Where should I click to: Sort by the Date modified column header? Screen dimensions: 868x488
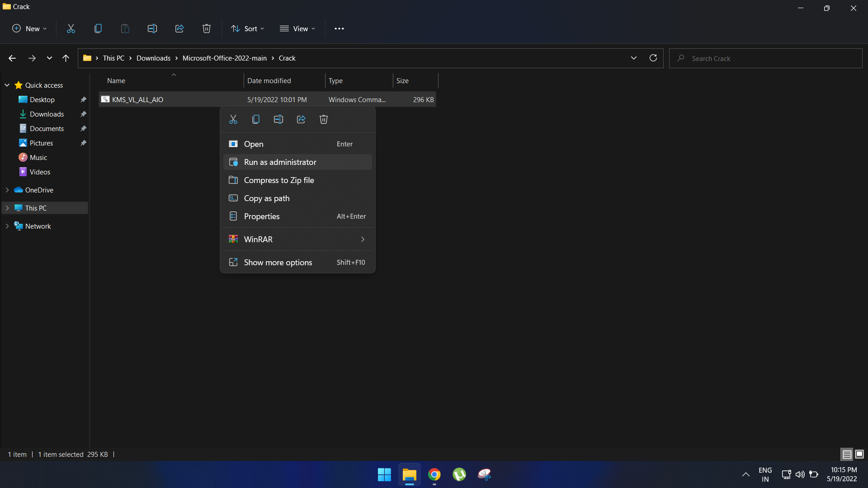tap(284, 80)
